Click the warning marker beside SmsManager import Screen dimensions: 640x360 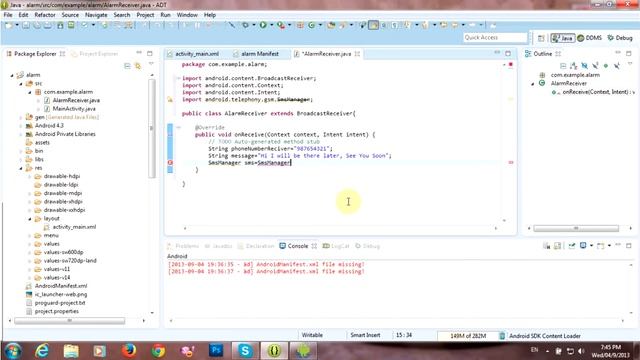pos(170,99)
